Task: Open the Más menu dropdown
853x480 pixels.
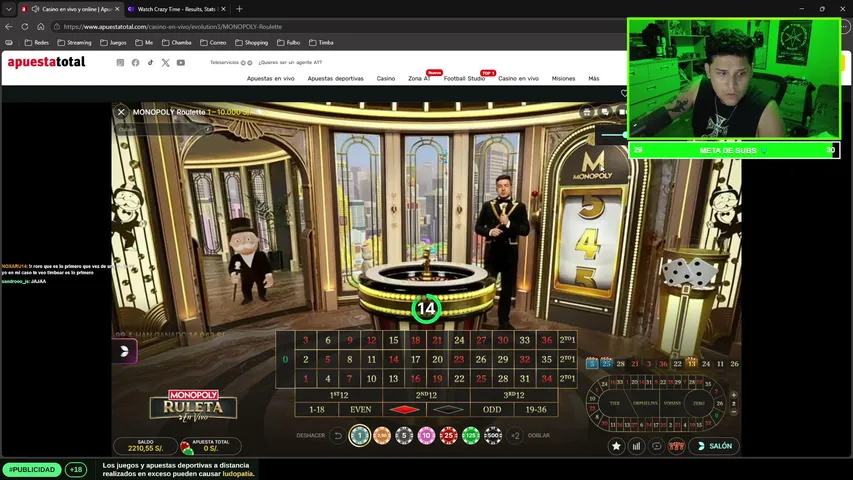Action: pos(594,78)
